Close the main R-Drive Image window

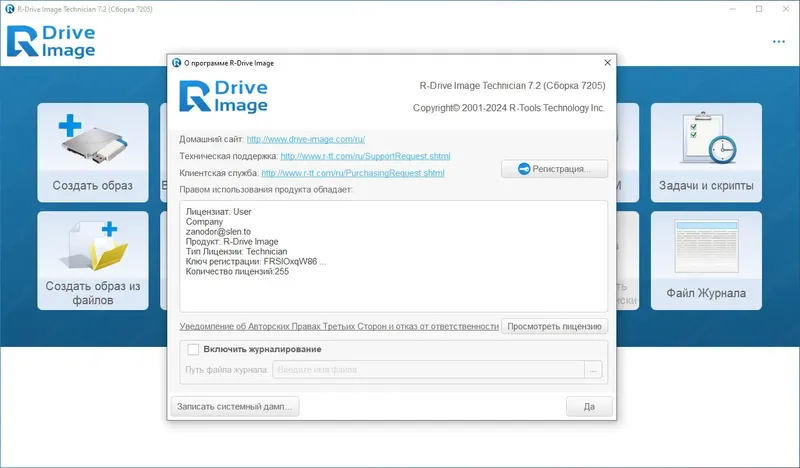(786, 9)
